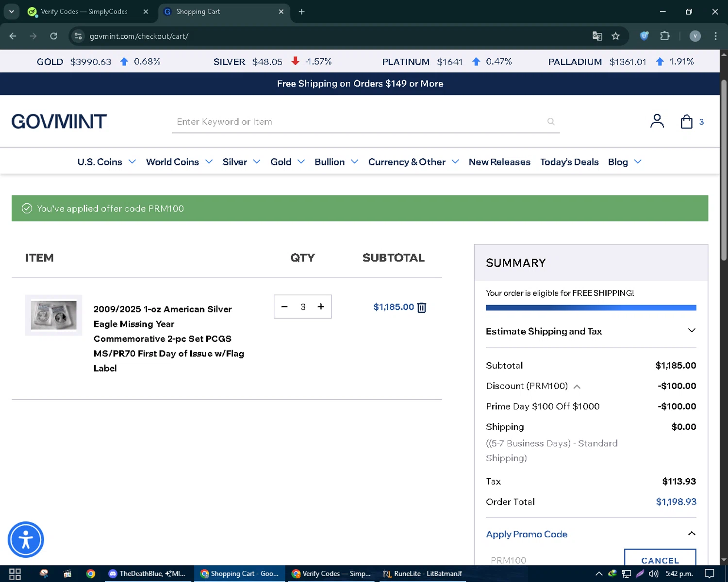Click the translate page icon

pos(597,36)
